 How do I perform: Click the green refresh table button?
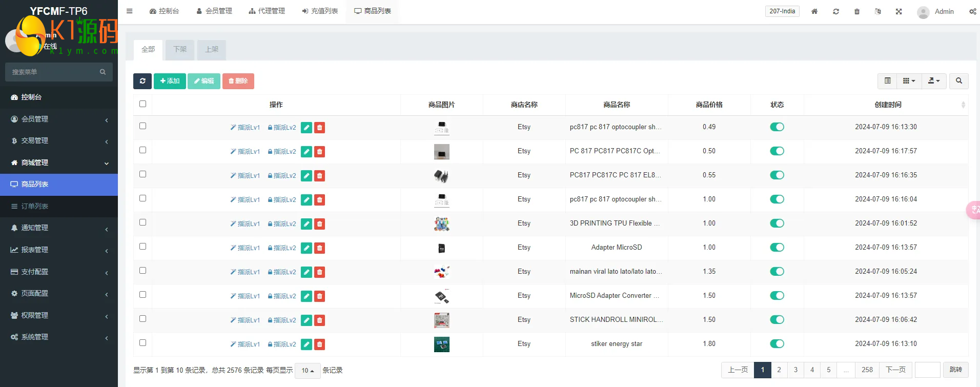pyautogui.click(x=142, y=81)
